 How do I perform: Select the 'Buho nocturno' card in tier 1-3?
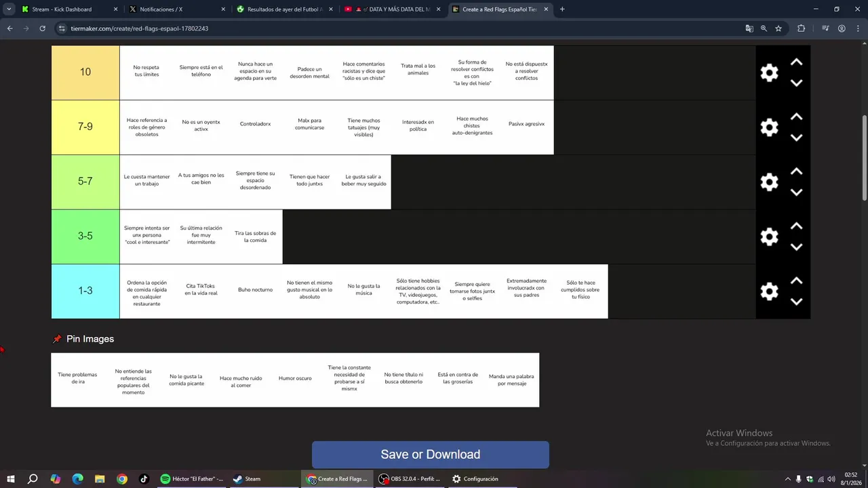pos(256,291)
